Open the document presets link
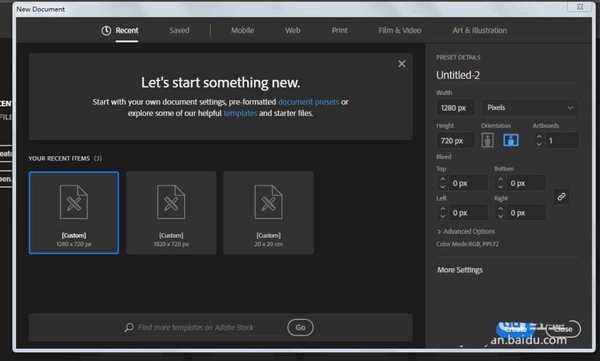Screen dimensions: 600x361 coord(308,102)
